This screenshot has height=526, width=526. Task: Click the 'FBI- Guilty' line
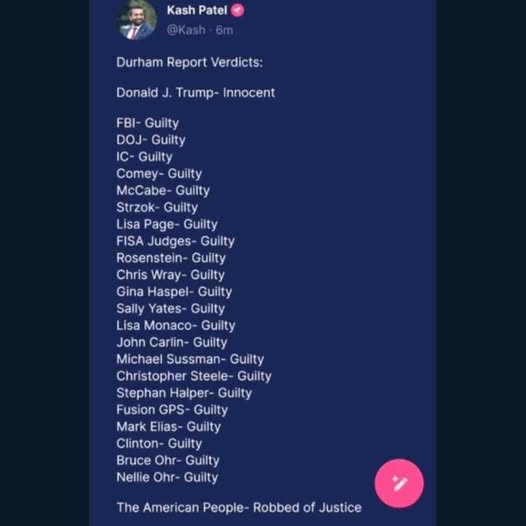click(x=148, y=123)
